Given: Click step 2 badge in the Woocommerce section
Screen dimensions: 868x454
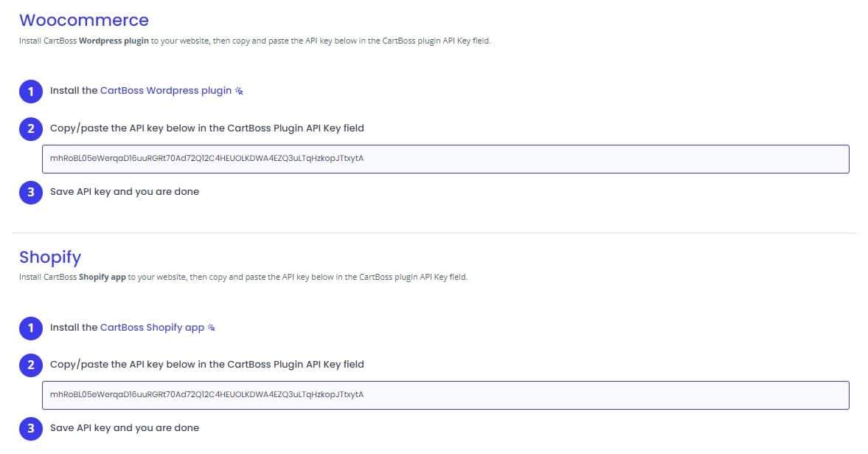Looking at the screenshot, I should 30,128.
